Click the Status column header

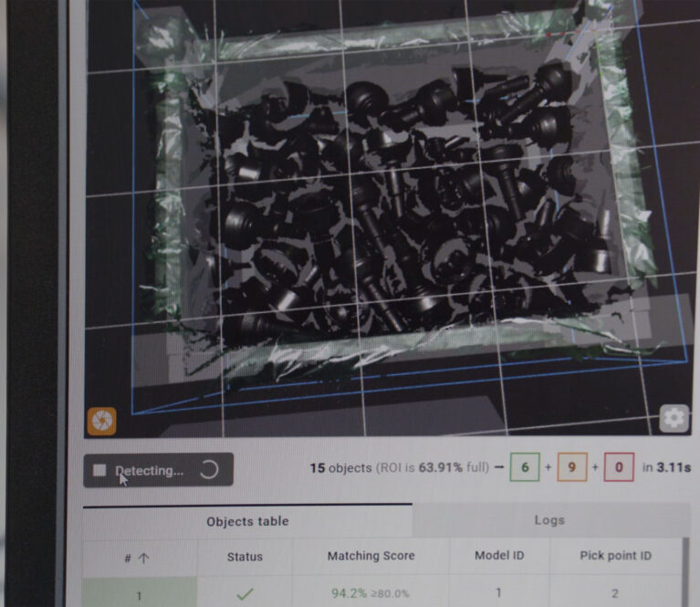click(x=245, y=557)
